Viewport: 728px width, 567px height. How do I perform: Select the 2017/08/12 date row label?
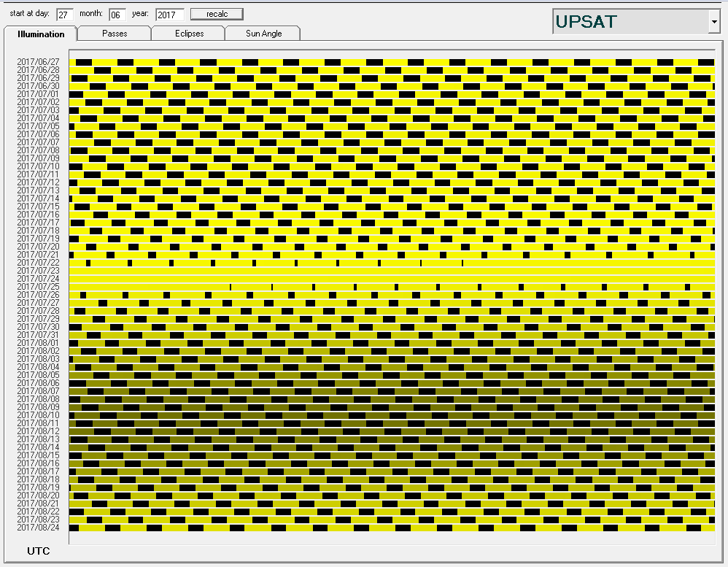[x=39, y=431]
